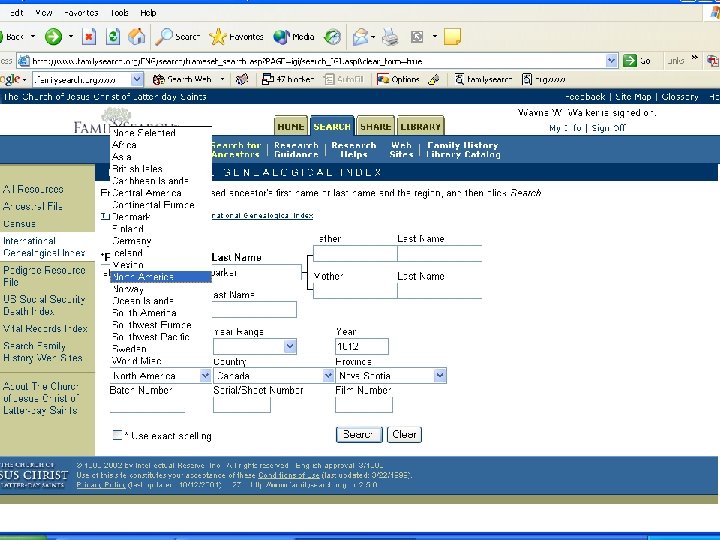Viewport: 720px width, 540px height.
Task: Open the Province dropdown showing Nova Scotia
Action: [x=440, y=376]
